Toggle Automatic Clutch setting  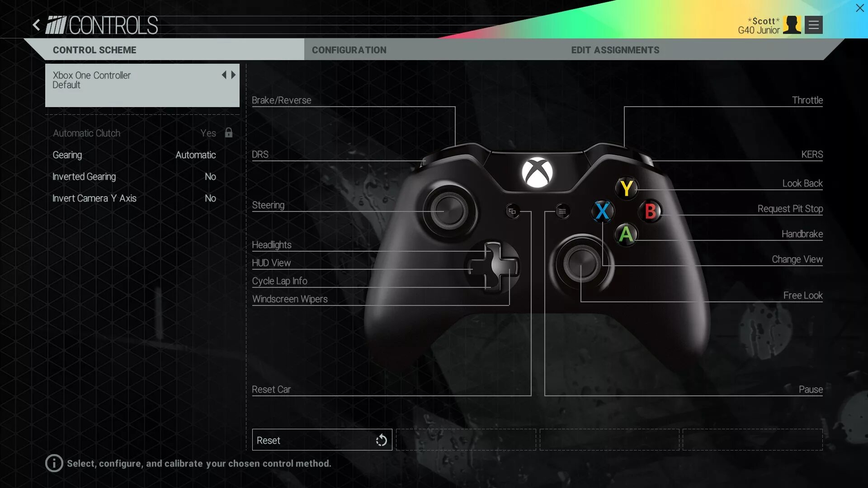tap(208, 132)
